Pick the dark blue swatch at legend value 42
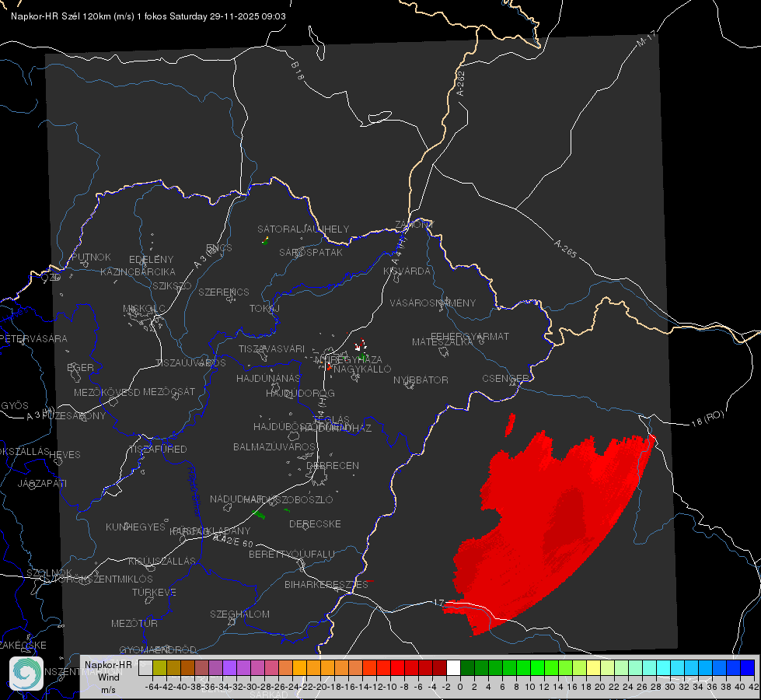This screenshot has width=761, height=700. [748, 667]
